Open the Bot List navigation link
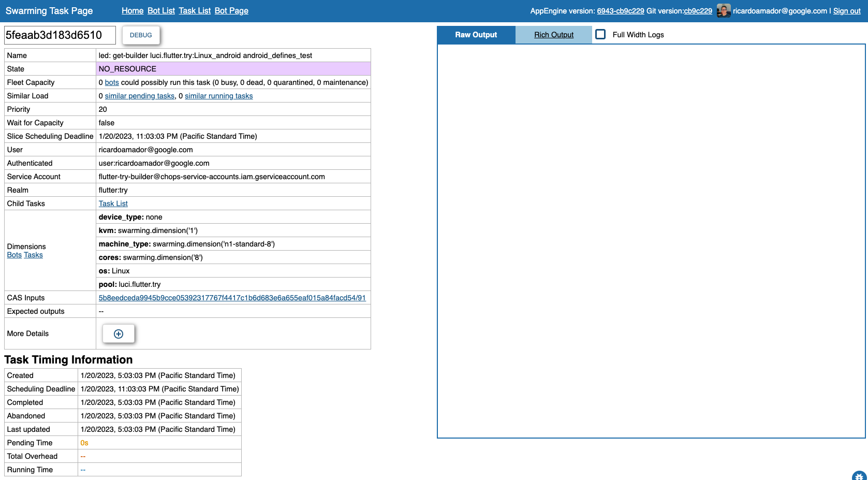Screen dimensions: 868x480 point(161,11)
